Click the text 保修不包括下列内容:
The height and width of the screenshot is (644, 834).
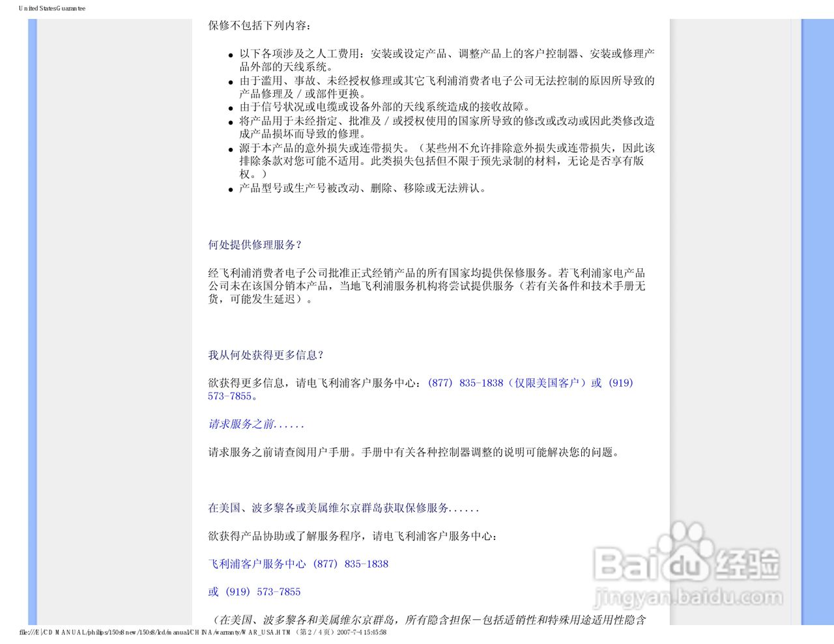point(260,25)
